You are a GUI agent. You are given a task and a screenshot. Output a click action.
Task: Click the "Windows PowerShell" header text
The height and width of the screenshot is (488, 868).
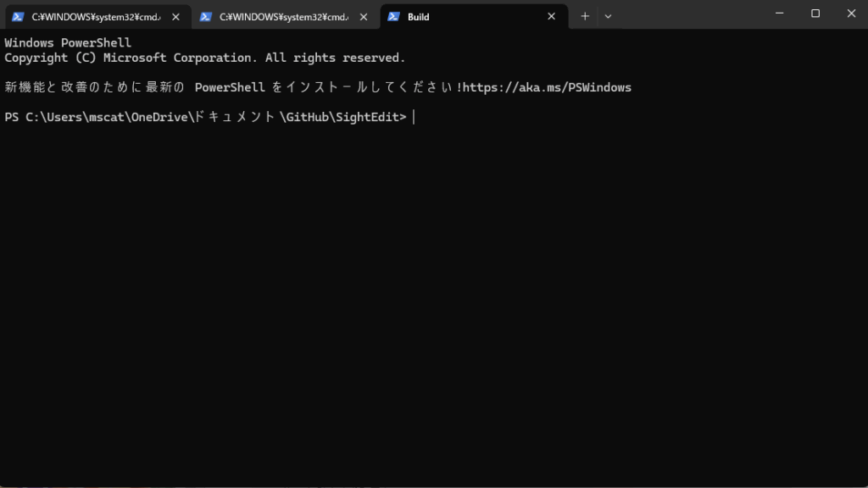point(68,42)
